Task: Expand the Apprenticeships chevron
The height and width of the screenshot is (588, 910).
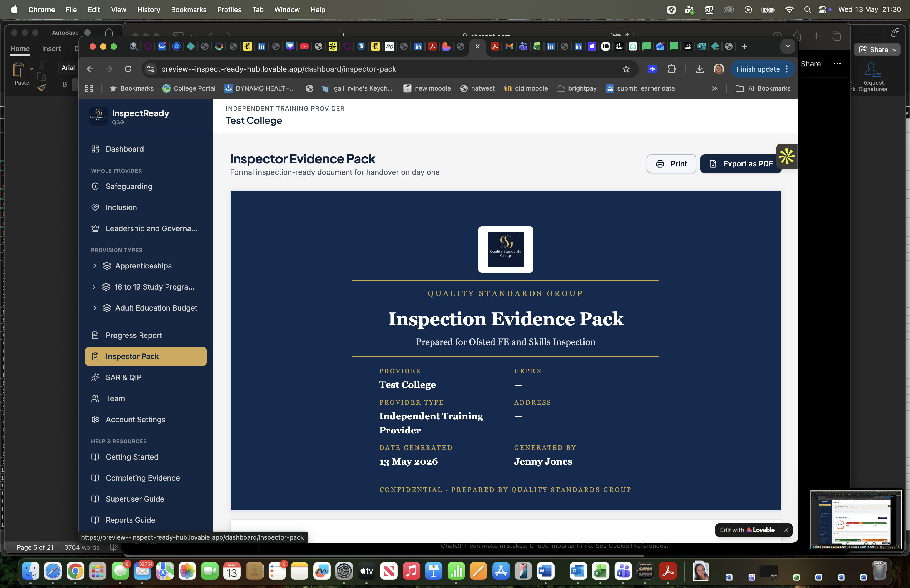Action: pyautogui.click(x=94, y=266)
